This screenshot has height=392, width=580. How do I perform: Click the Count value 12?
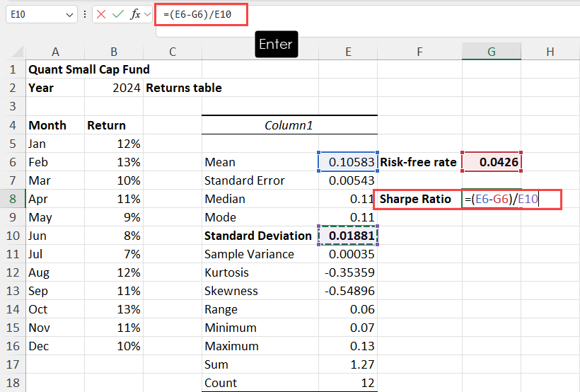[x=348, y=383]
